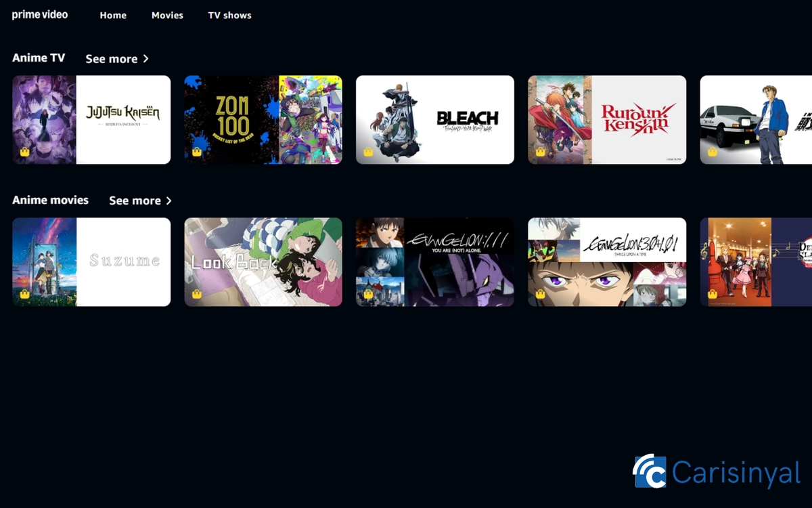Click the bag icon on Evangelion 1.11

[x=367, y=295]
